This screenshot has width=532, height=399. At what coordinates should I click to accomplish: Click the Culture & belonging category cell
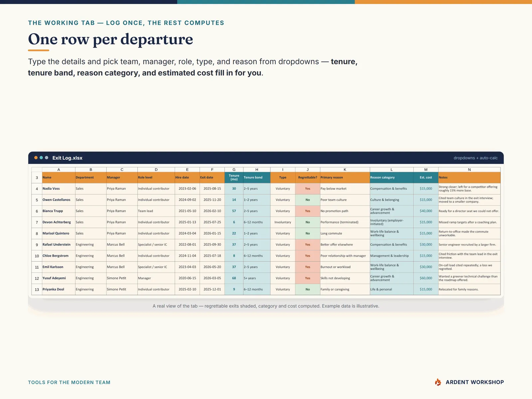click(392, 200)
